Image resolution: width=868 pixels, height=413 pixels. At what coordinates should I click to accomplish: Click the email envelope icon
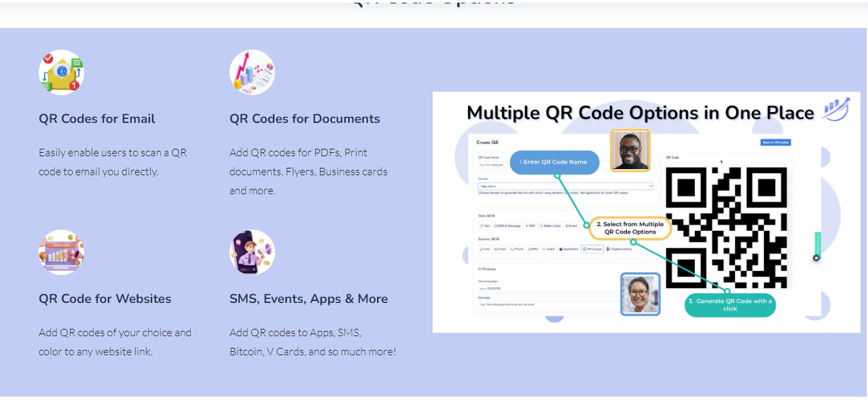click(61, 72)
